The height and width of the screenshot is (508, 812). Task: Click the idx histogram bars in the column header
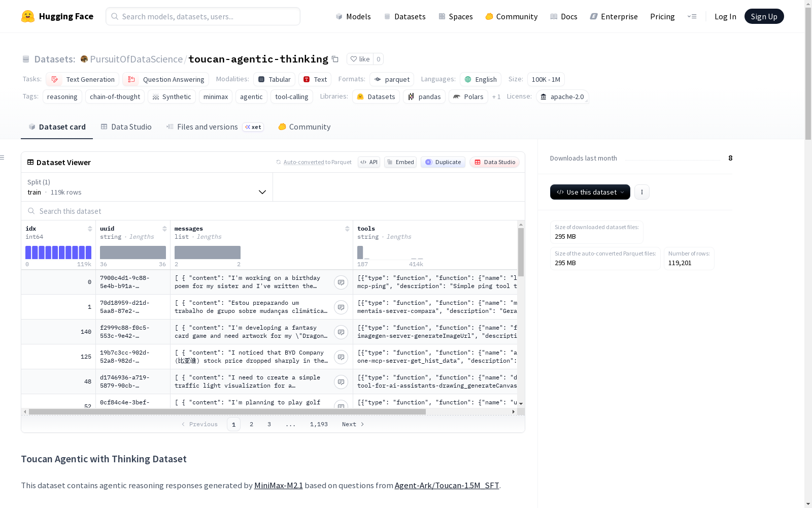[x=58, y=252]
